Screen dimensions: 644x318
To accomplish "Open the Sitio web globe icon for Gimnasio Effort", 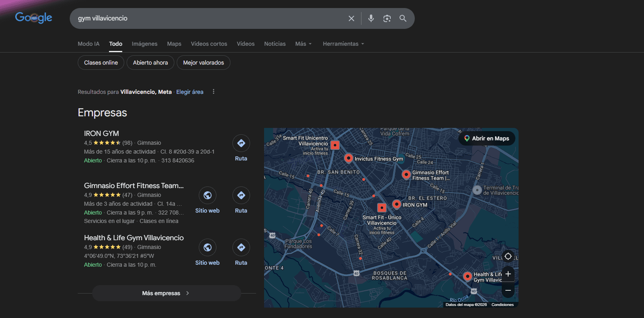I will tap(208, 195).
